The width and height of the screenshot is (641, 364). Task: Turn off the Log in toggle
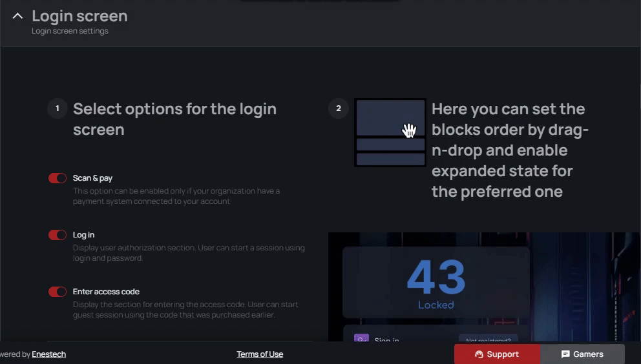pyautogui.click(x=58, y=235)
